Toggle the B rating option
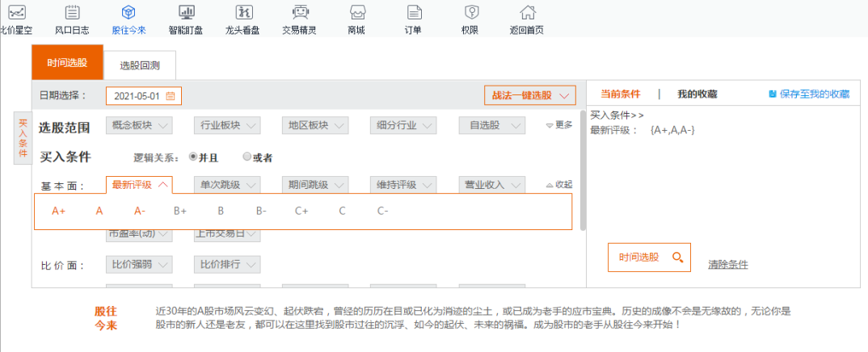Screen dimensions: 868x352 tap(221, 211)
